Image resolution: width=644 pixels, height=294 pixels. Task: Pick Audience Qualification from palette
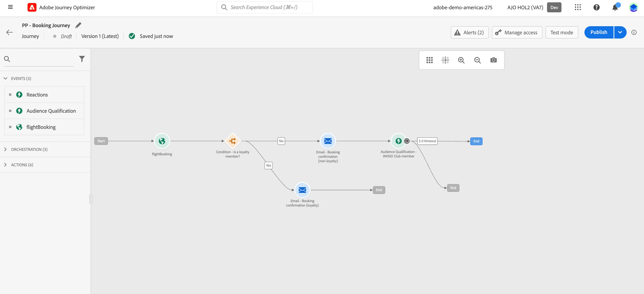(x=44, y=111)
